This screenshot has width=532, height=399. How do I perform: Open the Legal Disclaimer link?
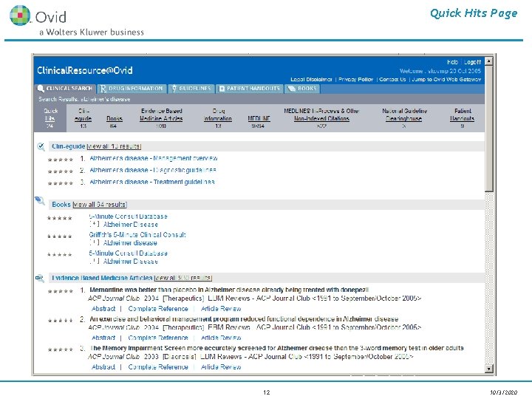[x=311, y=79]
